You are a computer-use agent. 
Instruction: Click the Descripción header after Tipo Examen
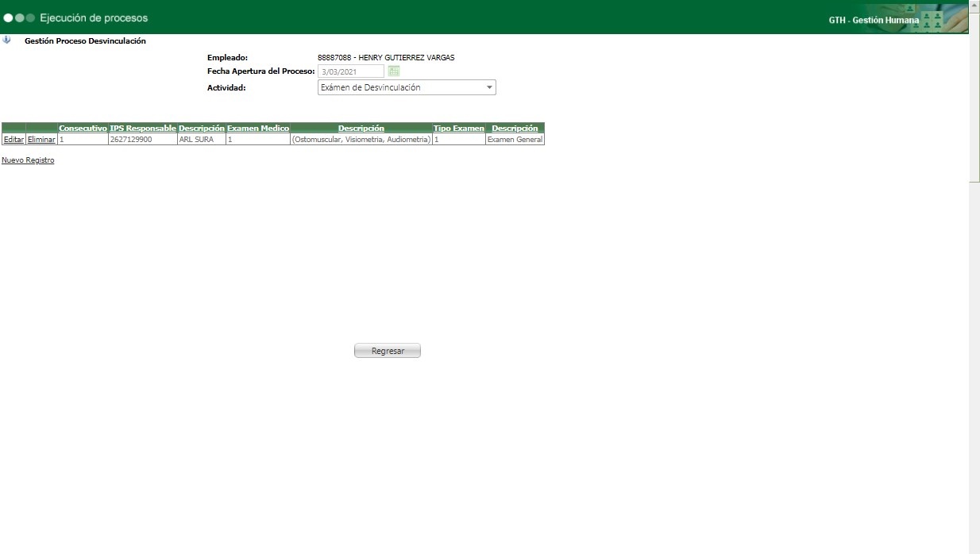(515, 128)
